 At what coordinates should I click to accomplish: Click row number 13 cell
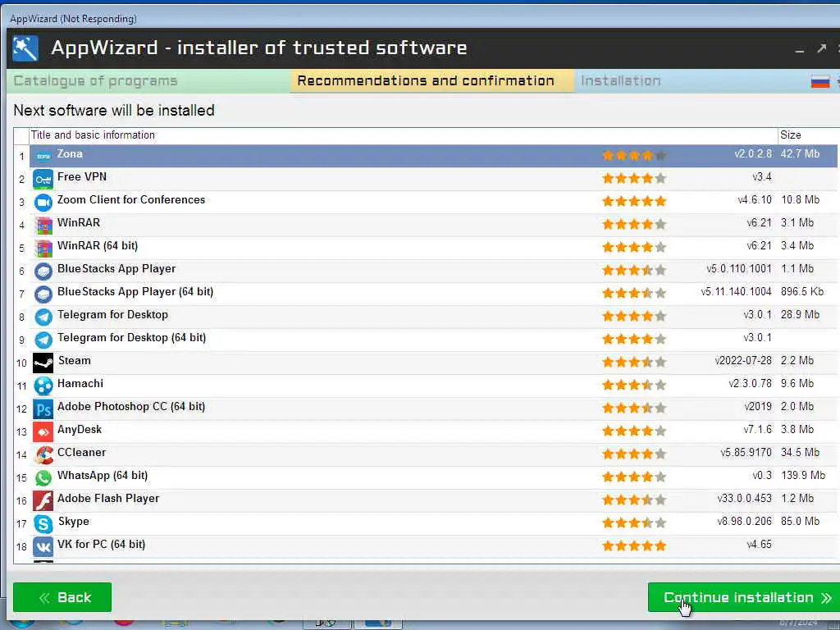[21, 431]
